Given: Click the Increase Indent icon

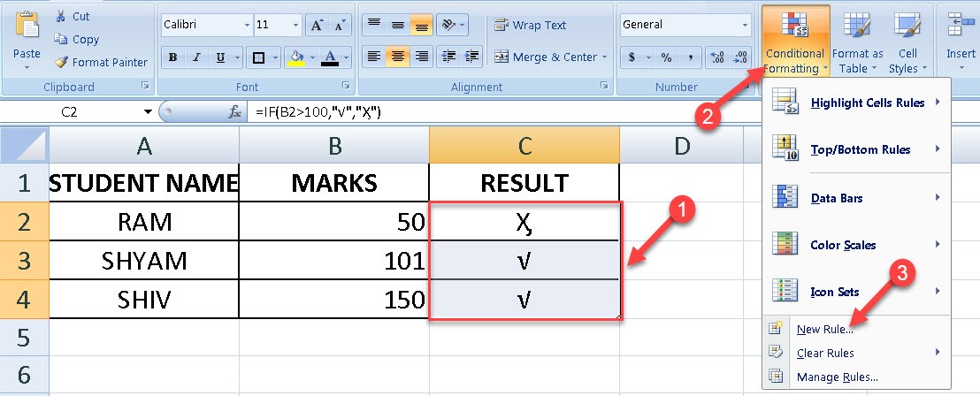Looking at the screenshot, I should click(472, 57).
